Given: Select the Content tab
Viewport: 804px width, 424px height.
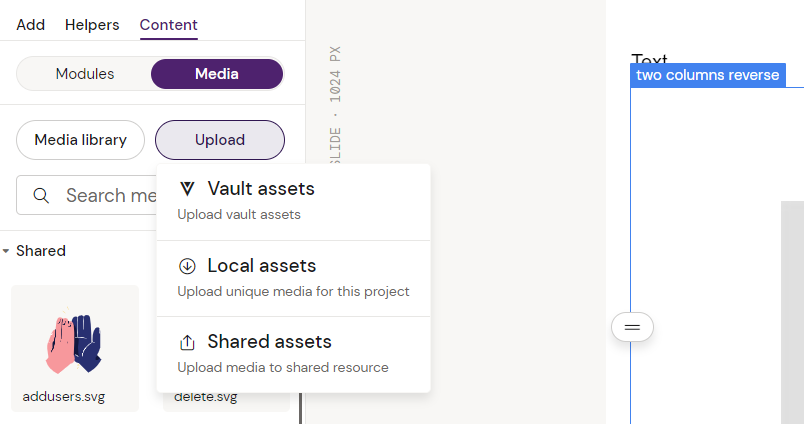Looking at the screenshot, I should [x=168, y=25].
